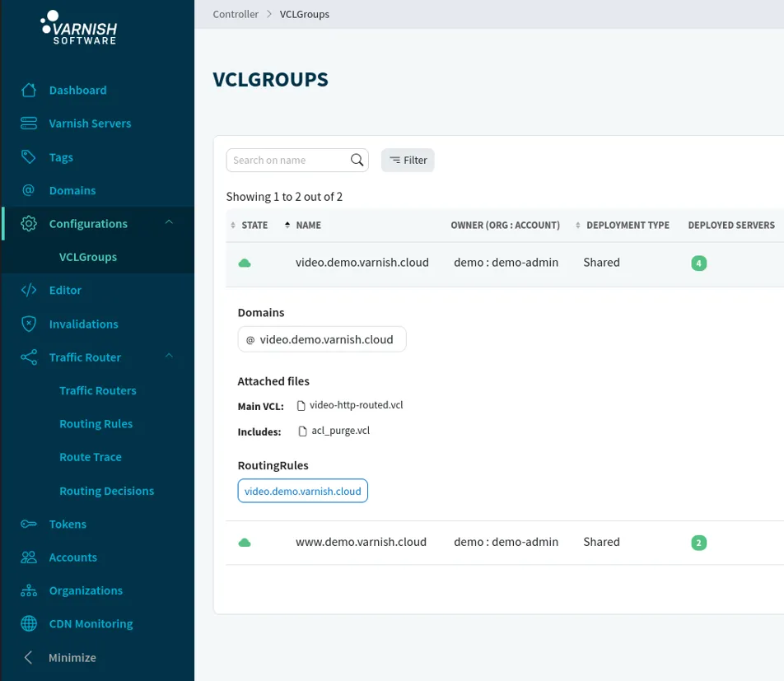Click the Configurations gear icon

tap(29, 223)
